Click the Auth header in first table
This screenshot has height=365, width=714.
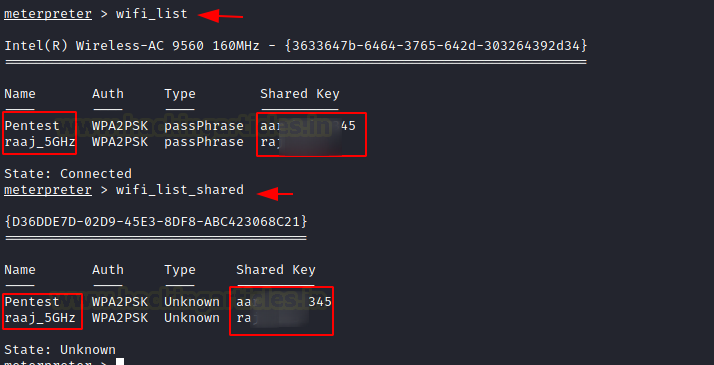(x=108, y=94)
